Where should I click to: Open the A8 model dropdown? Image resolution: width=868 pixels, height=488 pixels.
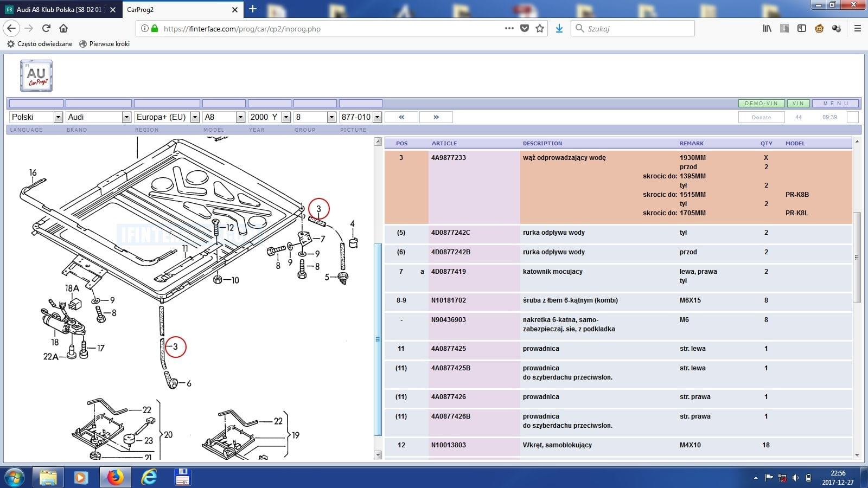click(x=224, y=117)
